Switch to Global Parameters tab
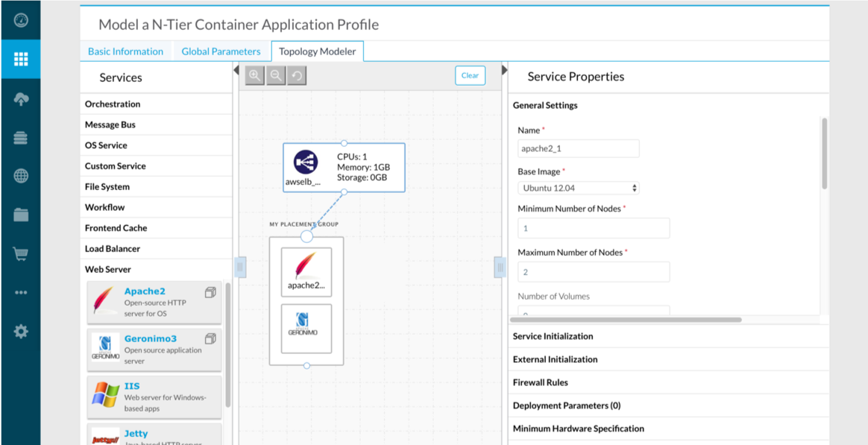The height and width of the screenshot is (445, 868). click(x=221, y=51)
